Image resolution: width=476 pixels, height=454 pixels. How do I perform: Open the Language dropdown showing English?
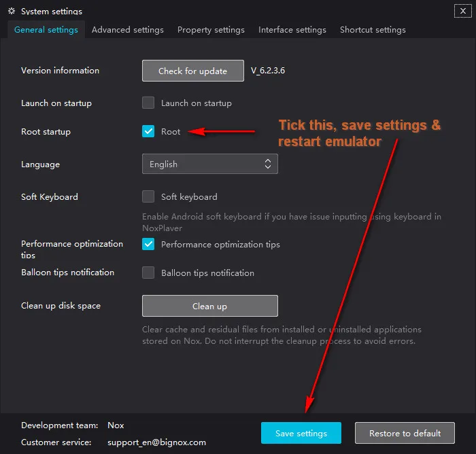click(x=209, y=164)
